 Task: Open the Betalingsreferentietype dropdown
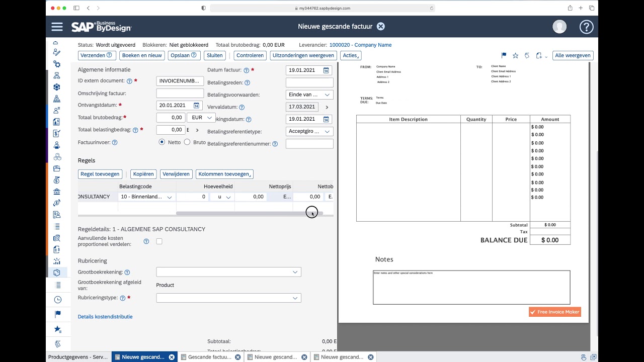[327, 132]
